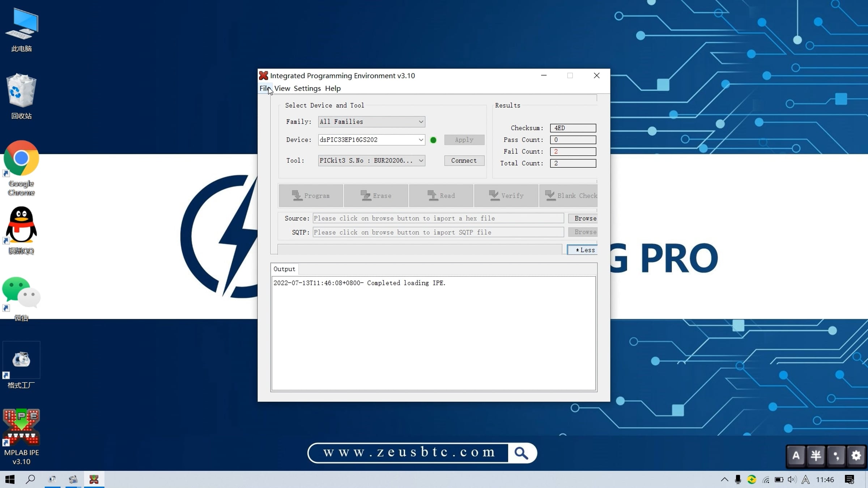Open the View menu
This screenshot has width=868, height=488.
(x=282, y=88)
